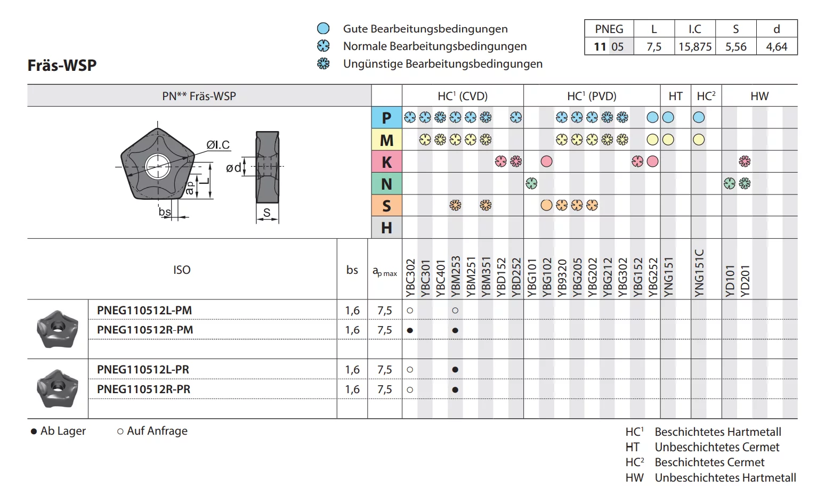
Task: Click the insert photo beside the PM rows
Action: point(58,329)
